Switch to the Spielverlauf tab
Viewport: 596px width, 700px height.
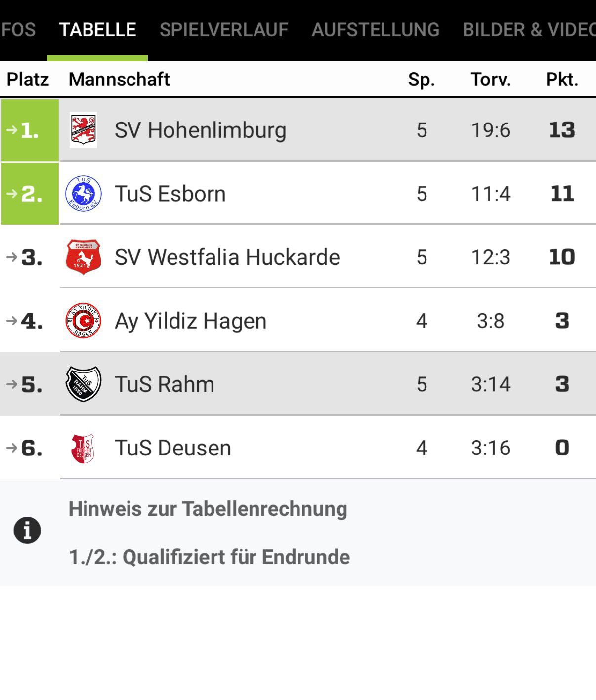(223, 30)
